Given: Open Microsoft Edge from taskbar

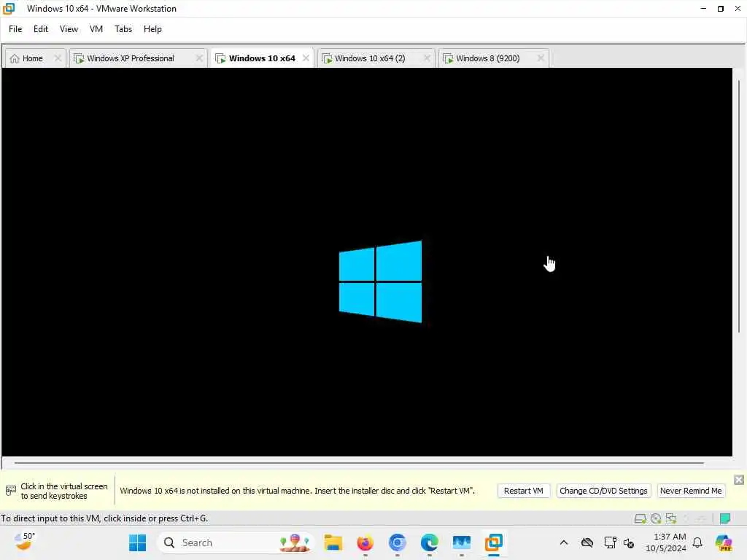Looking at the screenshot, I should tap(429, 542).
